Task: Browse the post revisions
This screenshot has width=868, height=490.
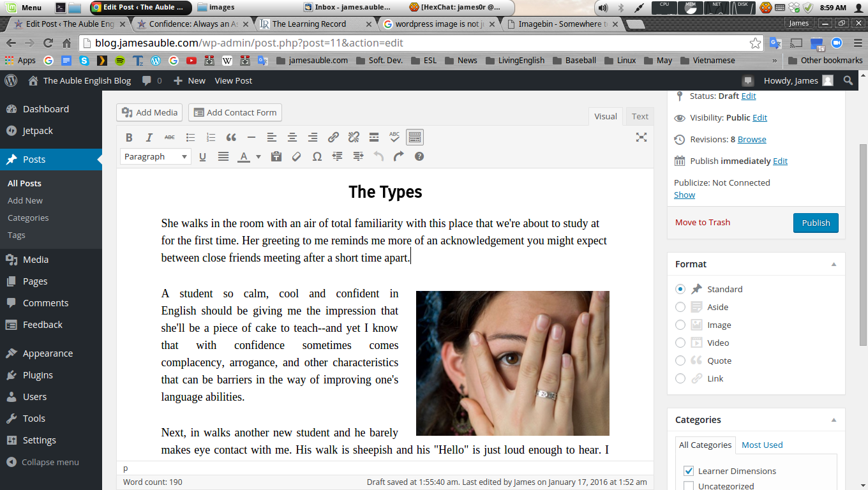Action: (752, 139)
